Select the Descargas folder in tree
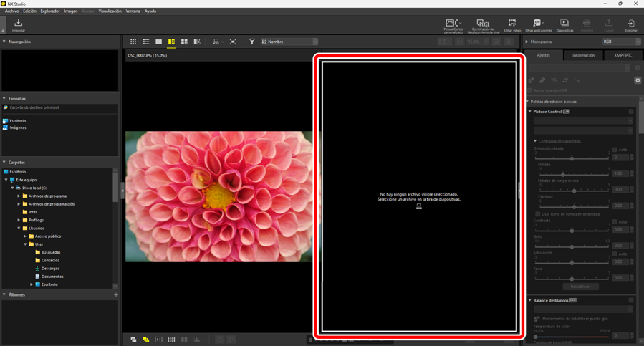Viewport: 644px width, 346px height. point(50,269)
